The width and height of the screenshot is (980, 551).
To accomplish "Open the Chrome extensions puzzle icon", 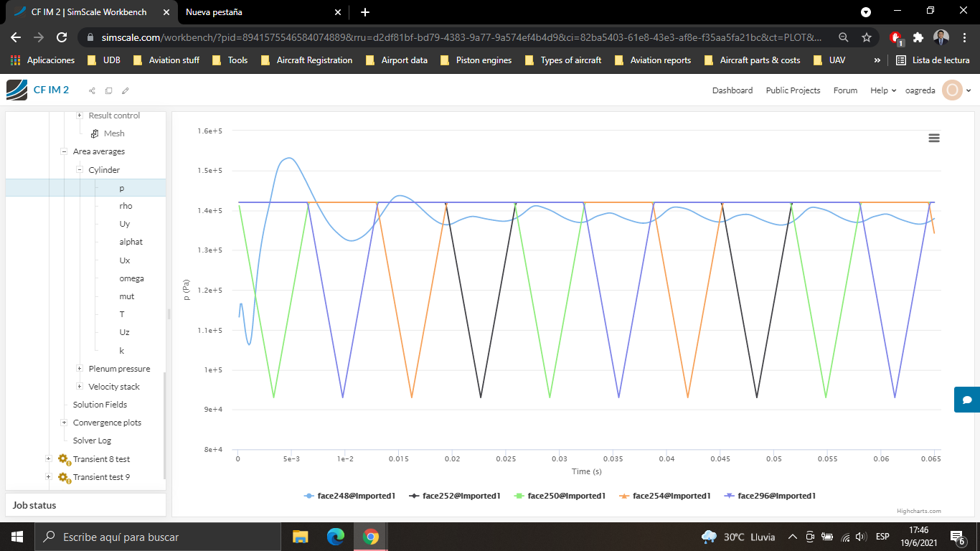I will 918,37.
